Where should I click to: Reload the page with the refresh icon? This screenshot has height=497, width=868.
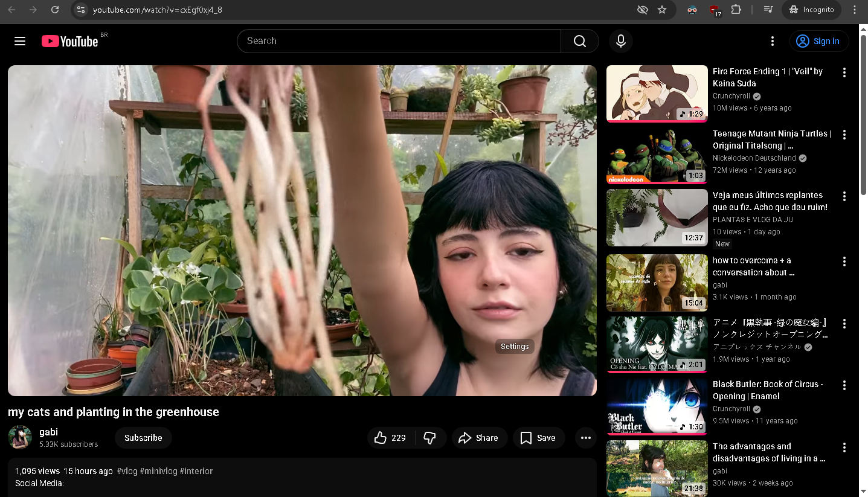coord(55,10)
